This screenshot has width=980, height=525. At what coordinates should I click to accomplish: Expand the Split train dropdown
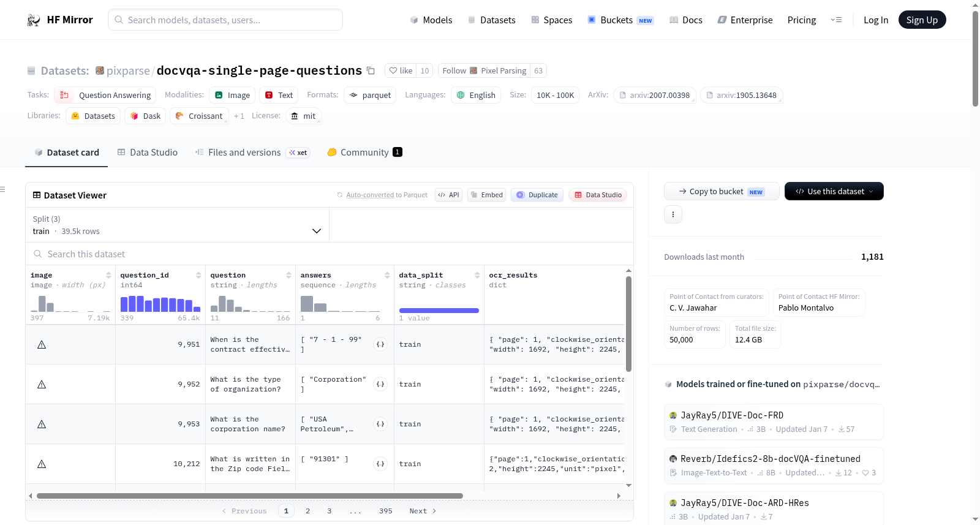(177, 225)
